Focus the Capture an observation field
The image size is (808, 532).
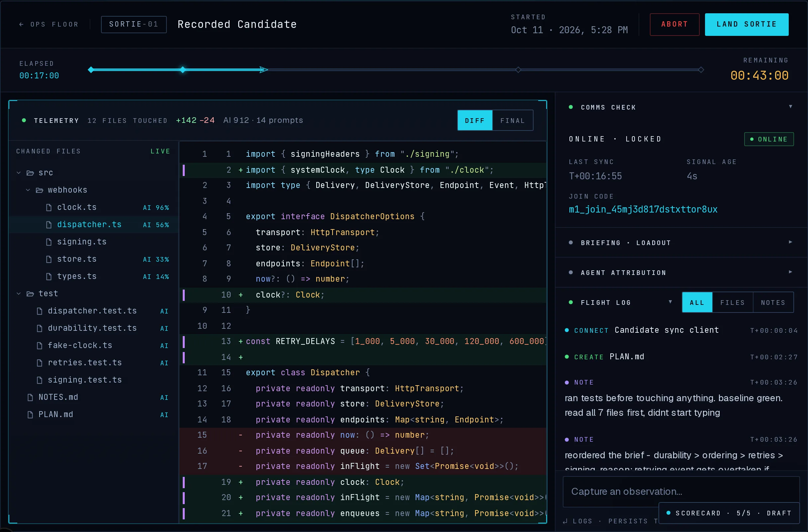pos(681,491)
